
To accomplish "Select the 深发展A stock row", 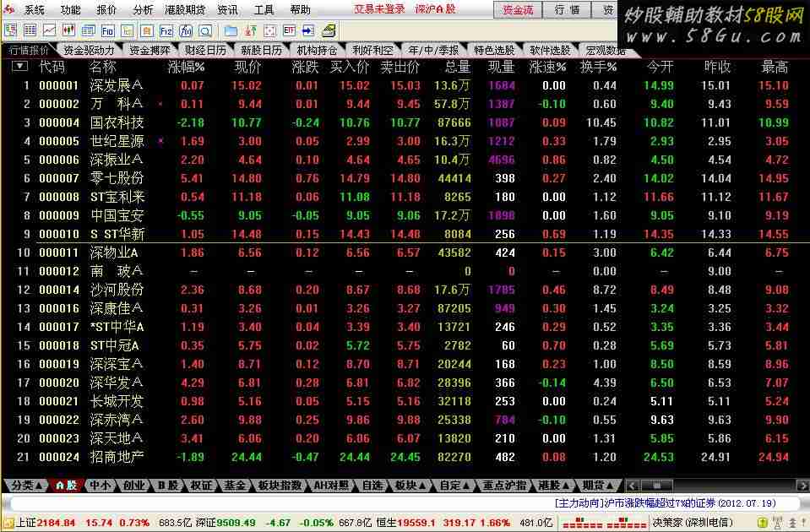I will point(405,85).
